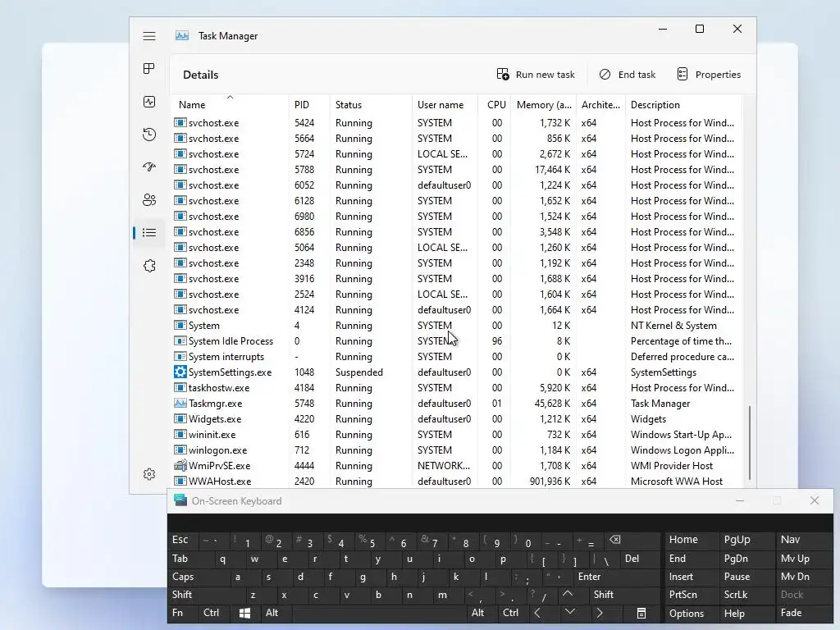Image resolution: width=840 pixels, height=630 pixels.
Task: Tap the right arrow key on keyboard
Action: point(600,613)
